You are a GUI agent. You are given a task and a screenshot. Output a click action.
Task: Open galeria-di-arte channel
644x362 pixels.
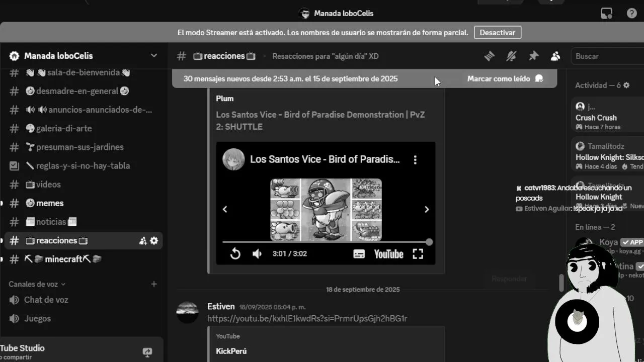click(83, 128)
